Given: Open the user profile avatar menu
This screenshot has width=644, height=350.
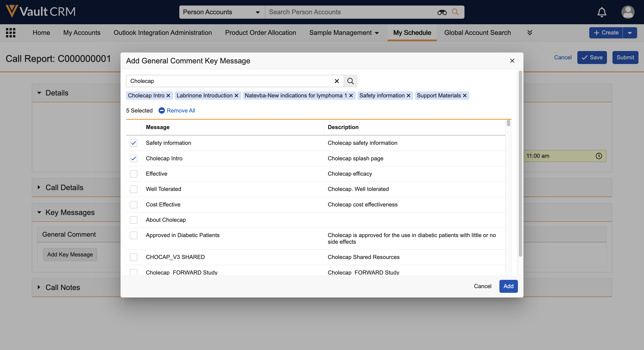Looking at the screenshot, I should 628,12.
